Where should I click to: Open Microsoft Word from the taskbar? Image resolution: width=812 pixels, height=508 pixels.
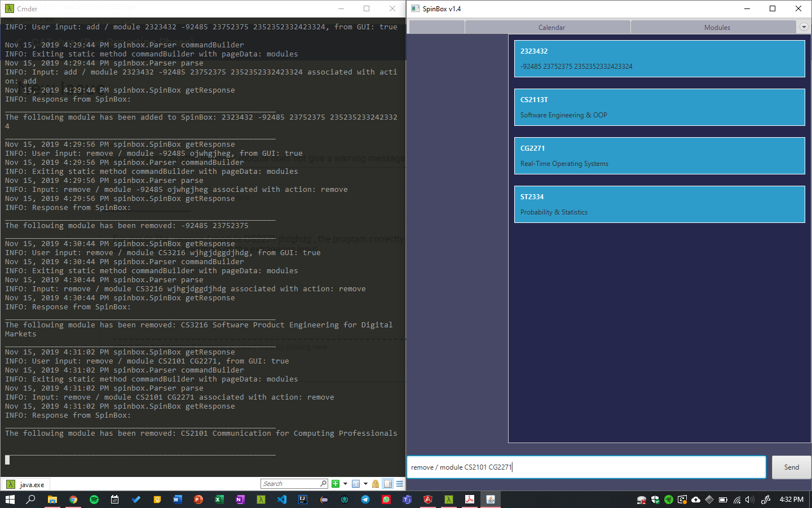coord(178,500)
